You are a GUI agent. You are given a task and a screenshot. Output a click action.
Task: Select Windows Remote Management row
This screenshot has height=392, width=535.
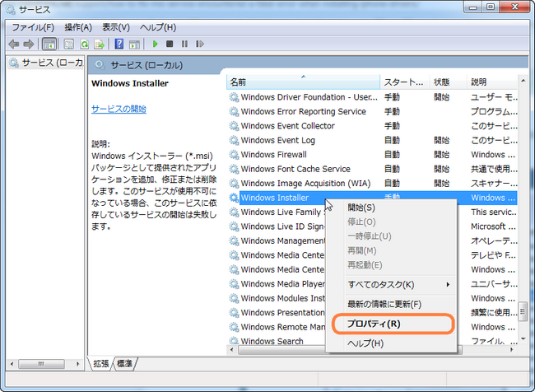(277, 327)
